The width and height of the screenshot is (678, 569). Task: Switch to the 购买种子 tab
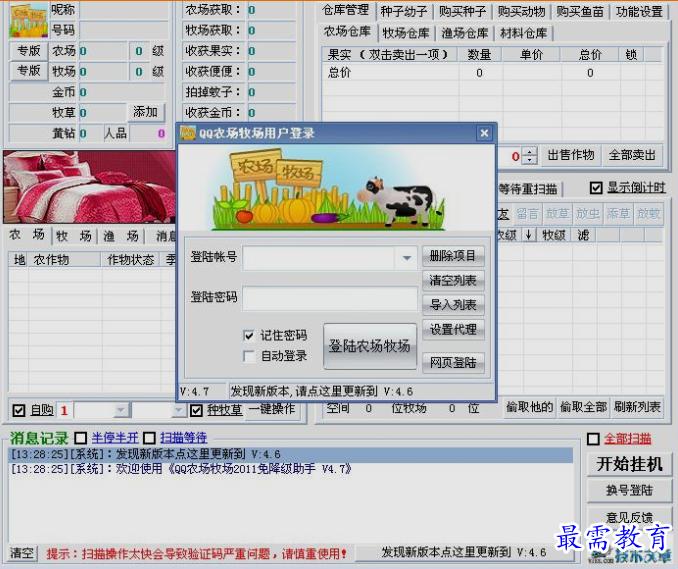tap(462, 11)
